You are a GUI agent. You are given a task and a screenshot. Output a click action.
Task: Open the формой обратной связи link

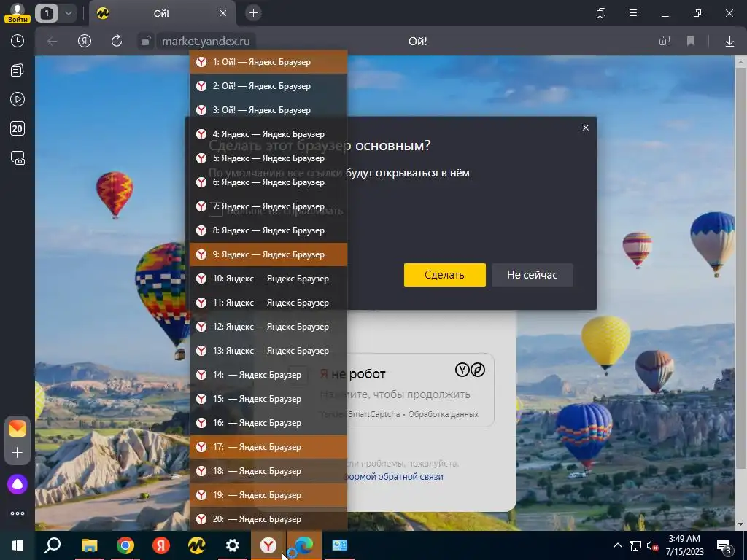(393, 477)
